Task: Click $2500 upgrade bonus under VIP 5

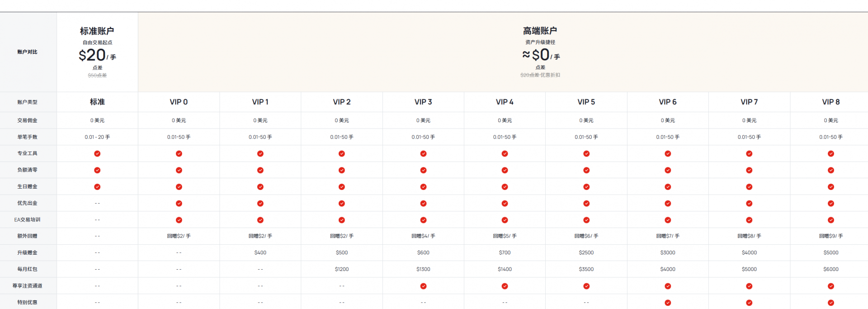Action: (x=586, y=252)
